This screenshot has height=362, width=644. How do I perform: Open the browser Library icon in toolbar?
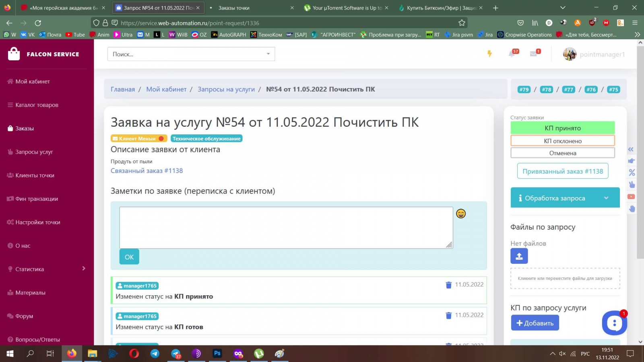[x=535, y=23]
